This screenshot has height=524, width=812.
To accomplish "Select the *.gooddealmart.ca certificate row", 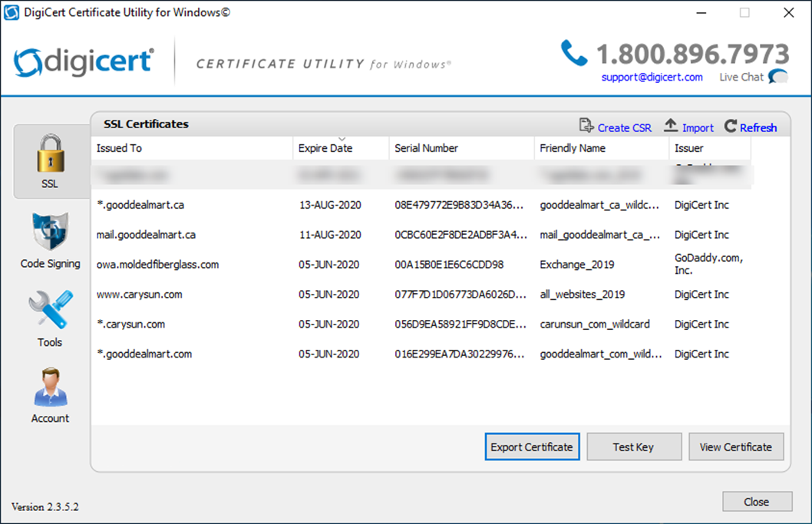I will pos(421,205).
